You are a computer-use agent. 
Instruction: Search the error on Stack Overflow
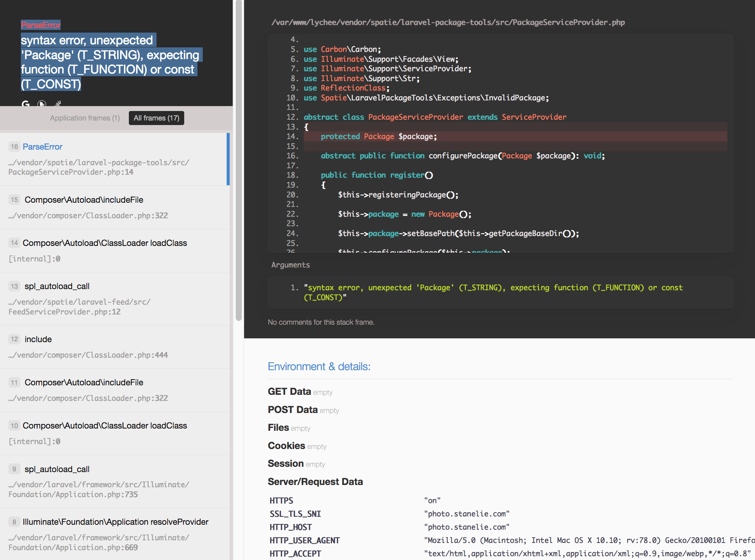58,104
